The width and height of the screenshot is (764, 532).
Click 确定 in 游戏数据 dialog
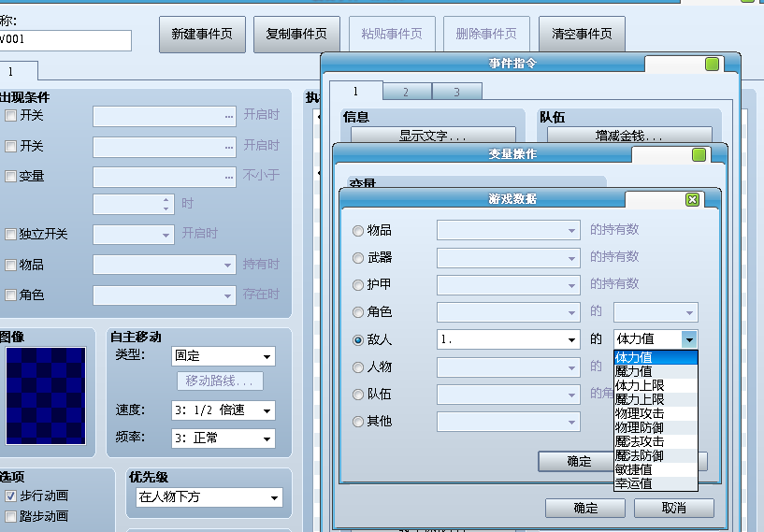[576, 461]
